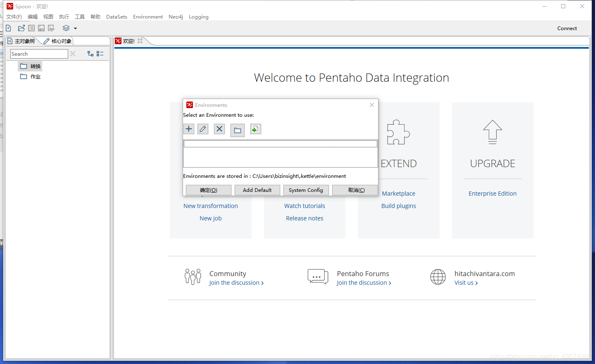The image size is (595, 364).
Task: Open the 视图 menu
Action: (x=48, y=17)
